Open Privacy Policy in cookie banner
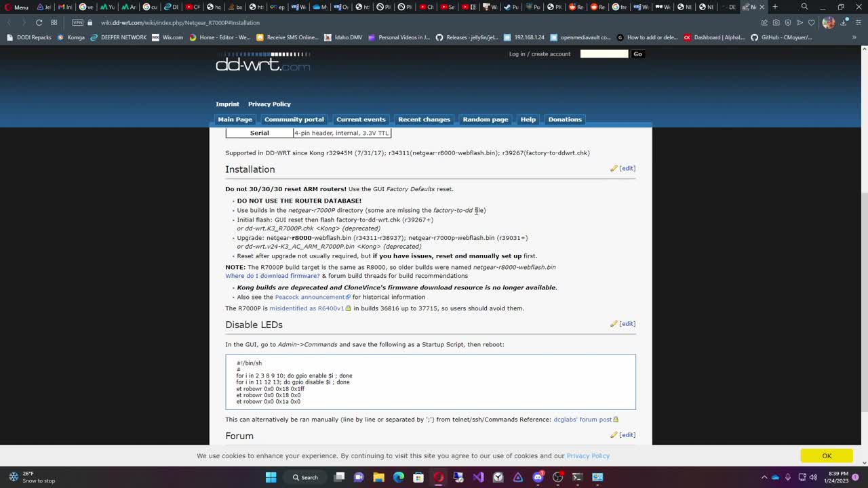This screenshot has height=488, width=868. coord(588,455)
